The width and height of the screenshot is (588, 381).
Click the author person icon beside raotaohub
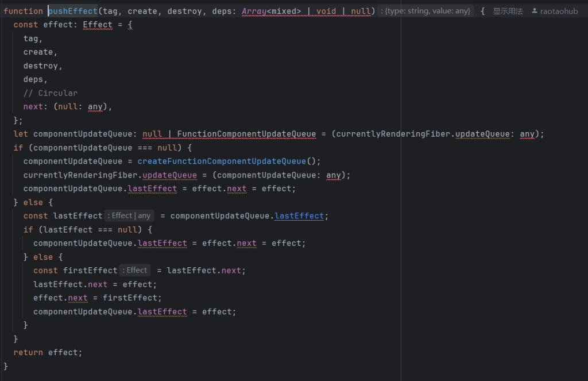click(x=535, y=11)
